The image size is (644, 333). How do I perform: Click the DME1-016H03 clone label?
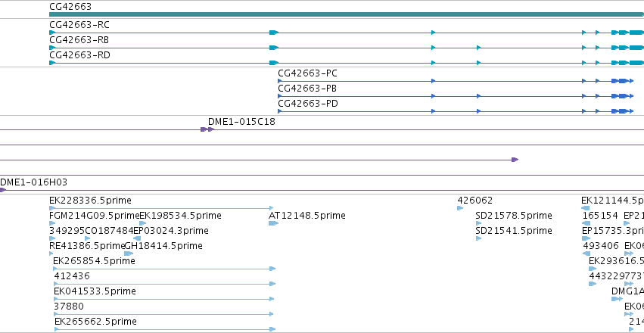pyautogui.click(x=34, y=182)
